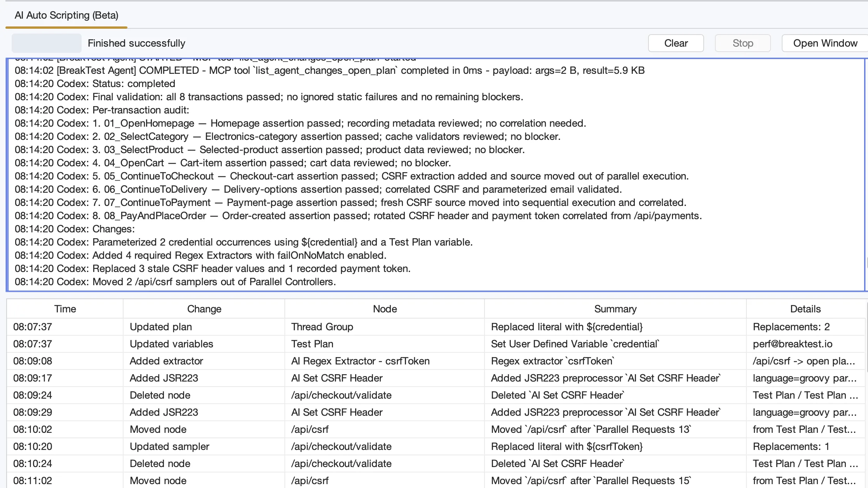Click the disabled Stop button
The image size is (868, 488).
(743, 43)
